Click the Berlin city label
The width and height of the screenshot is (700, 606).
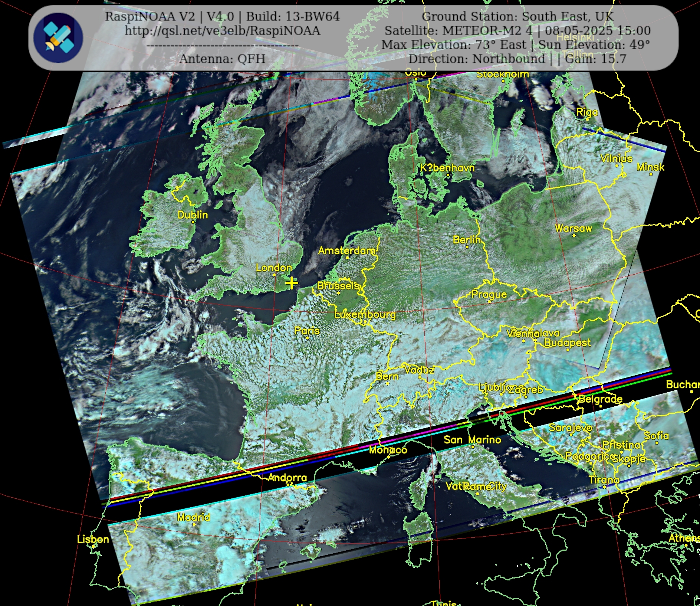click(467, 240)
